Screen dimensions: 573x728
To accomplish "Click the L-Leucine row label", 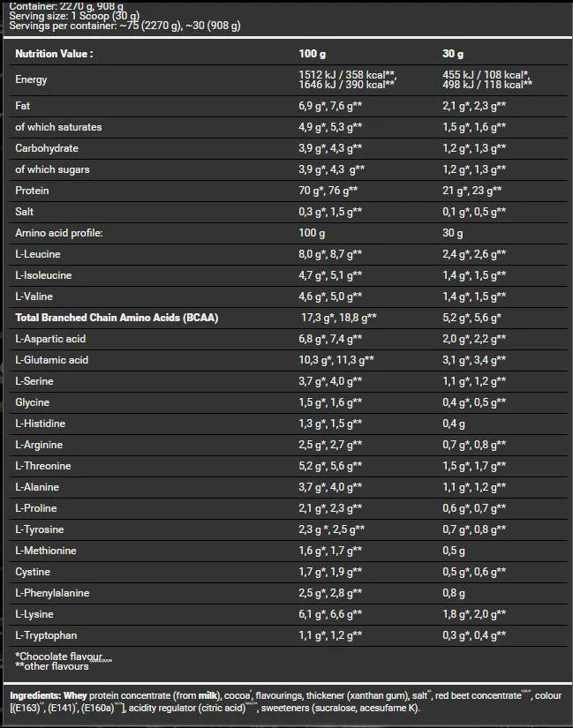I will point(39,254).
